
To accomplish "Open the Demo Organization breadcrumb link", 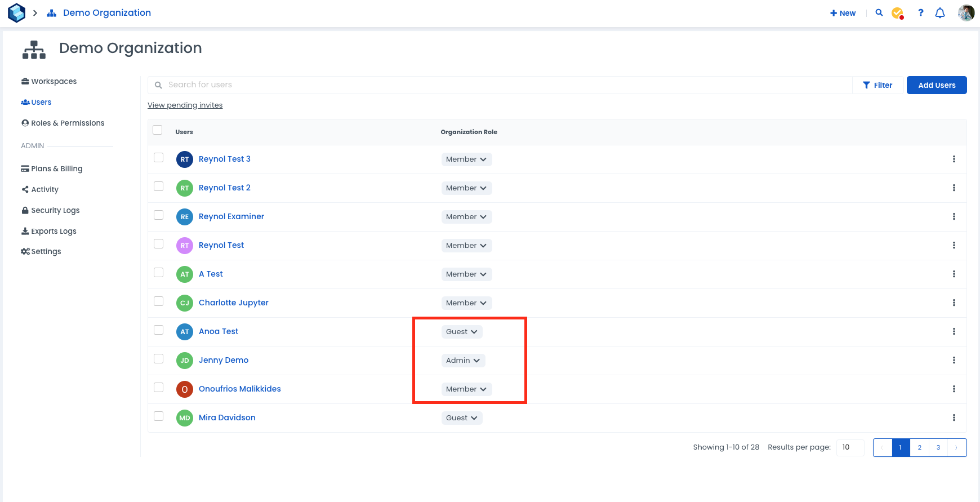I will [x=107, y=13].
